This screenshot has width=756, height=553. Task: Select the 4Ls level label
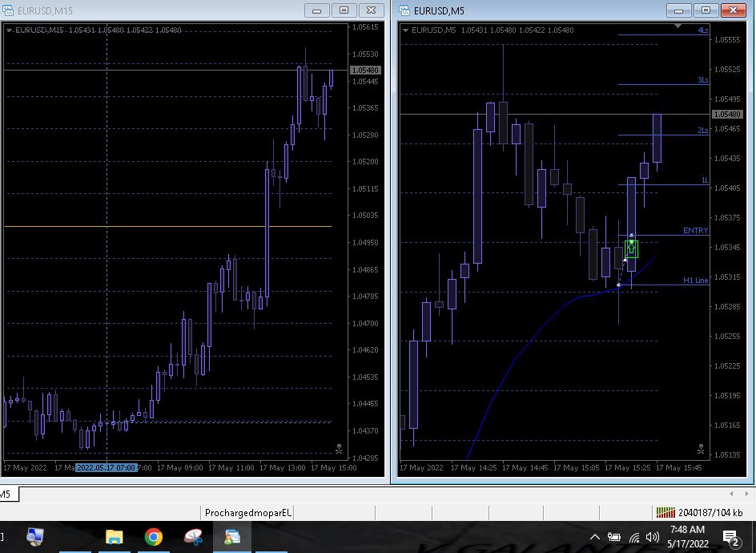[703, 30]
